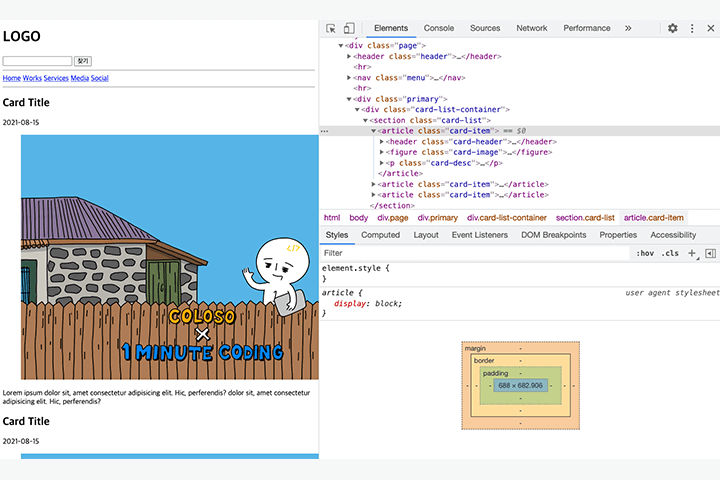The image size is (720, 480).
Task: Open the Performance tab
Action: (587, 28)
